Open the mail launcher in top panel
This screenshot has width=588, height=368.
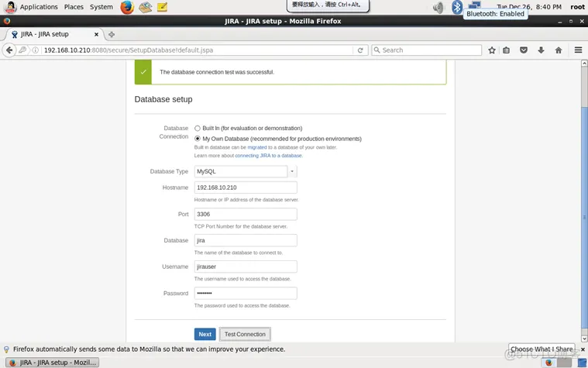[145, 7]
